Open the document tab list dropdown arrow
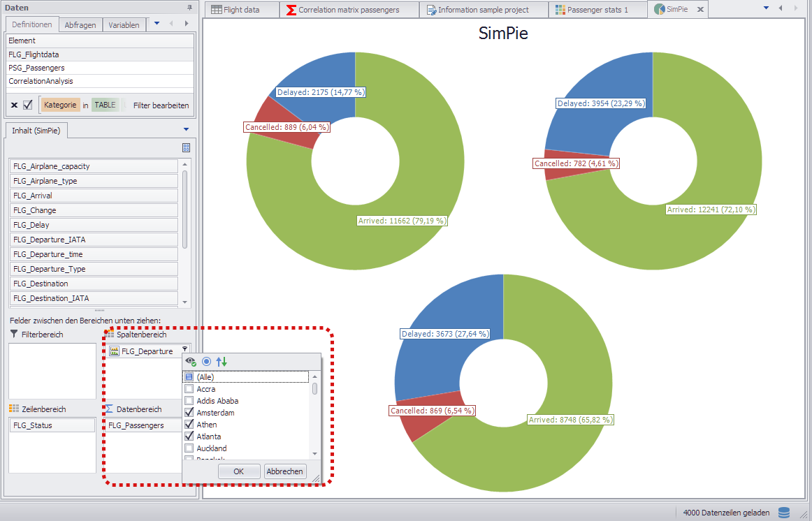 pyautogui.click(x=766, y=8)
